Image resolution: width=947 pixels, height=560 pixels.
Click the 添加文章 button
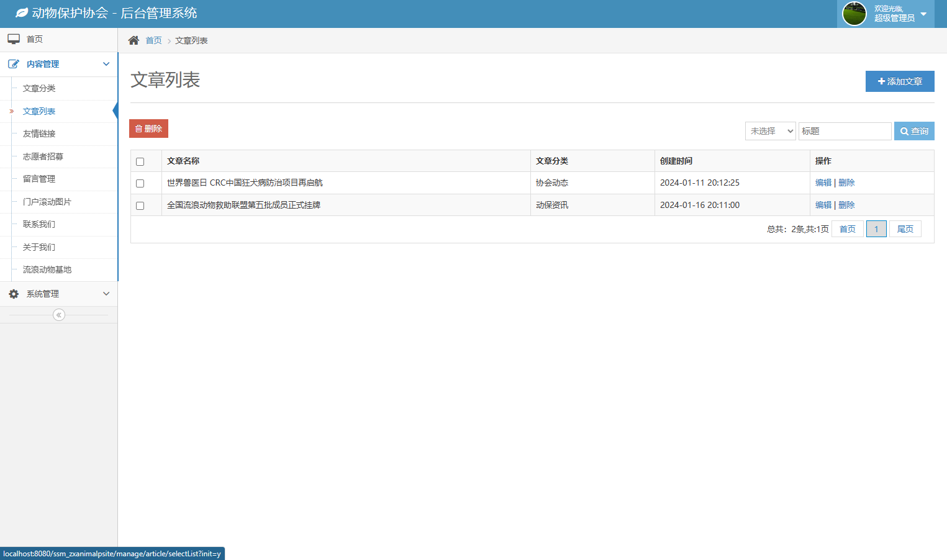(x=900, y=81)
